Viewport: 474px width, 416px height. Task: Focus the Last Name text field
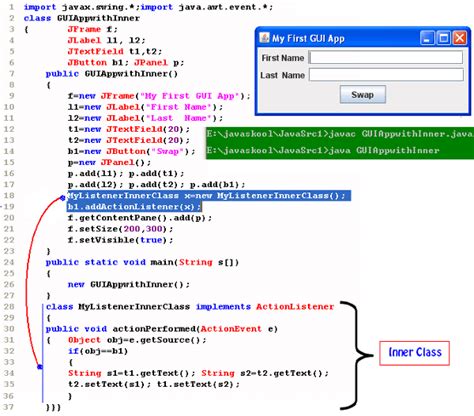coord(386,75)
